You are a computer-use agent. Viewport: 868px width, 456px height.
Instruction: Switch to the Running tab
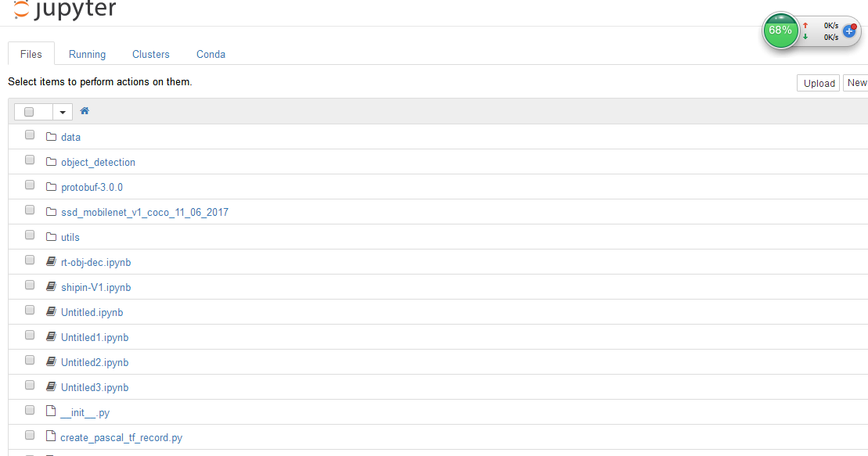pos(87,54)
